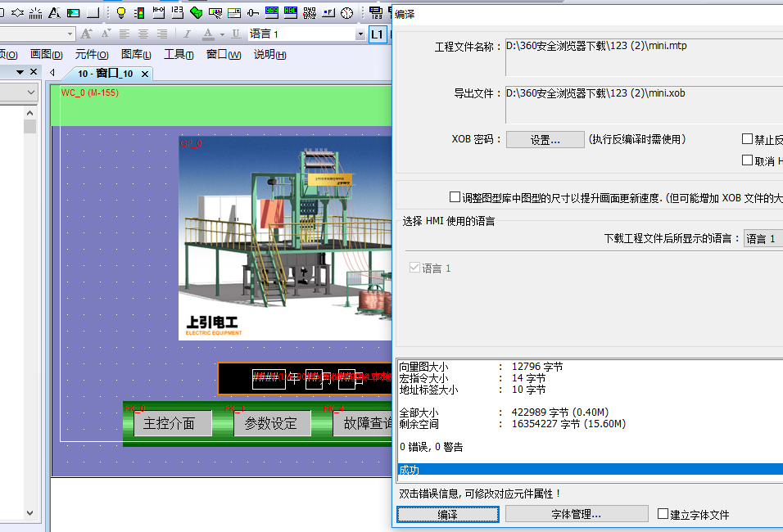Enable the 建立字体文件 checkbox
The width and height of the screenshot is (783, 532).
pyautogui.click(x=664, y=514)
